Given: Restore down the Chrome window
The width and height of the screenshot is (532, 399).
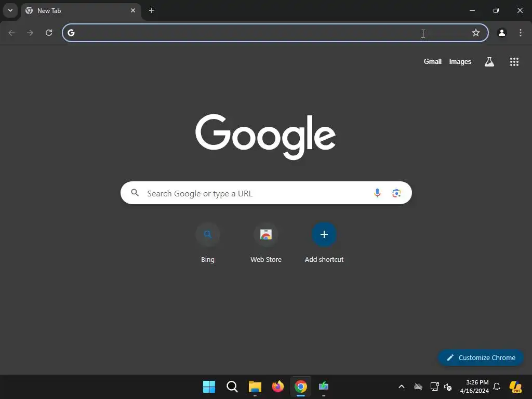Looking at the screenshot, I should [x=496, y=10].
